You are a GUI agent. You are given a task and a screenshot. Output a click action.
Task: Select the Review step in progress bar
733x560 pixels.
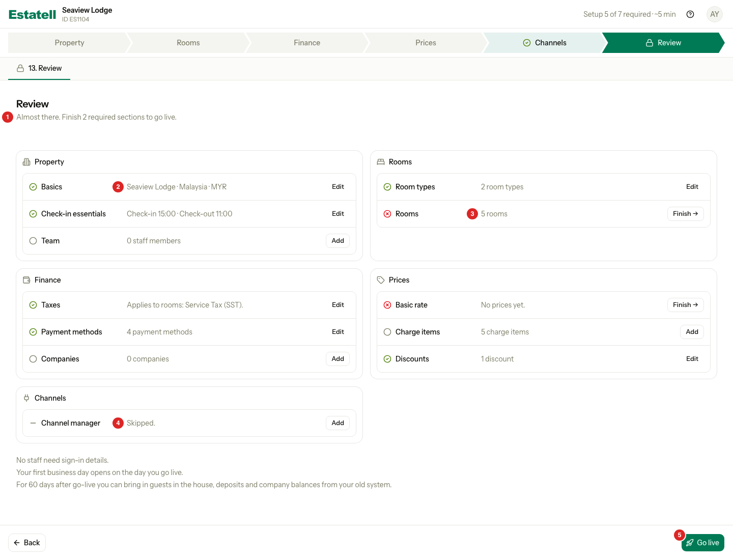663,43
